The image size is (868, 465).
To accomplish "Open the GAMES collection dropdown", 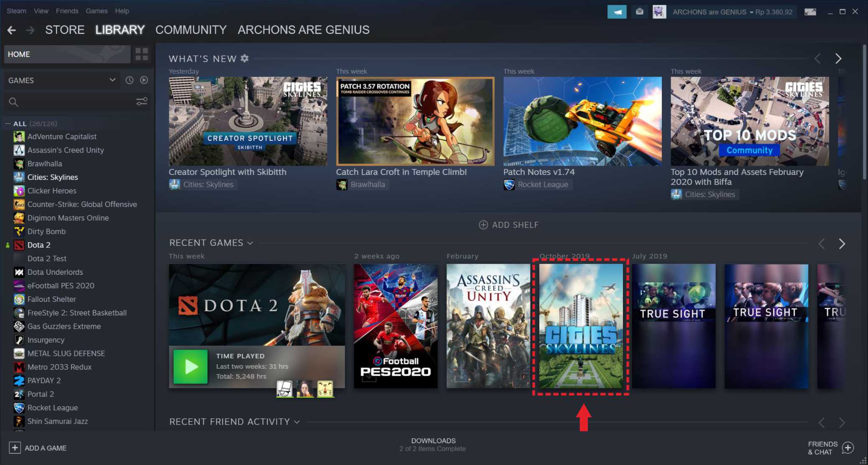I will coord(62,80).
